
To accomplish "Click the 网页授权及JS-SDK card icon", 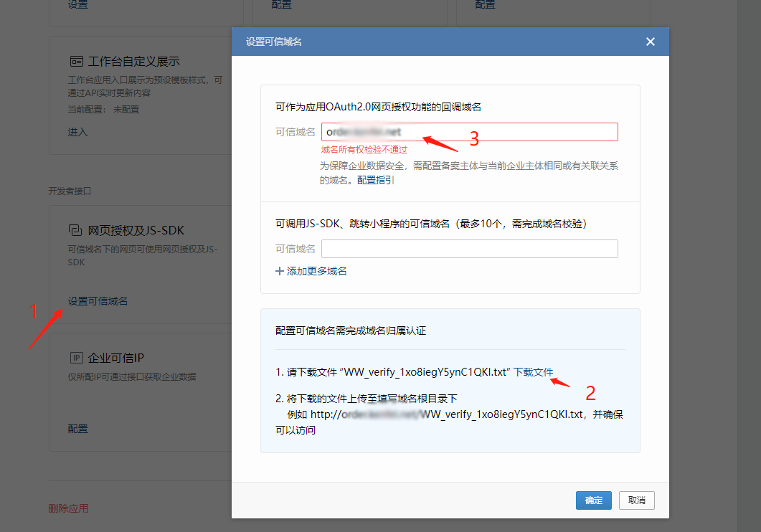I will click(x=75, y=230).
